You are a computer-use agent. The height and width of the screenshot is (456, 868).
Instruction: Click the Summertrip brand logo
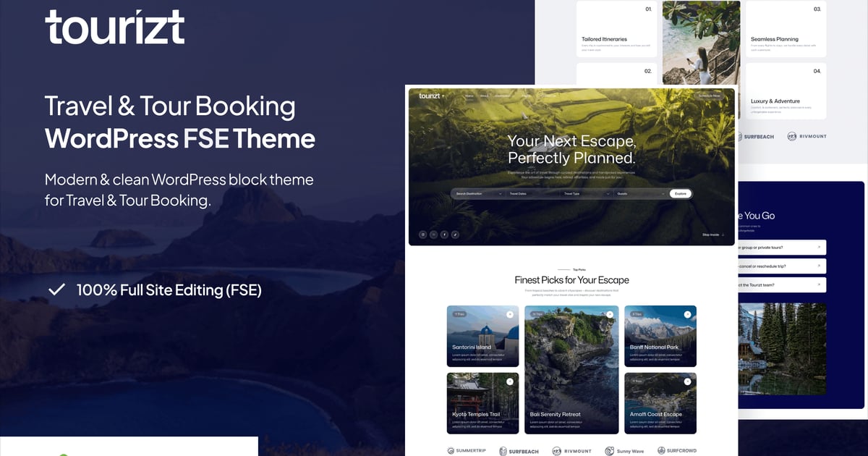(x=467, y=451)
